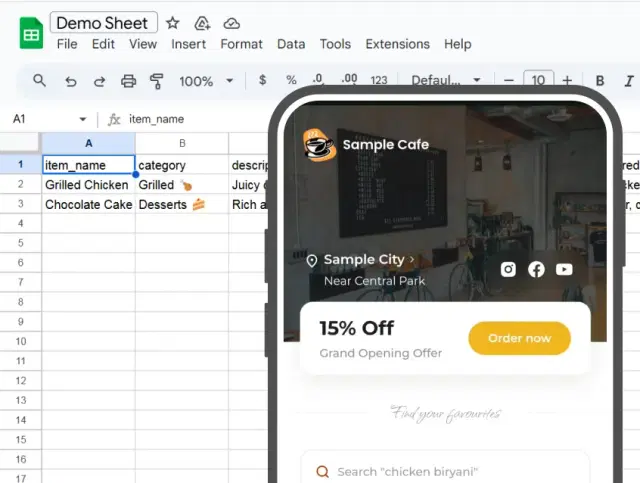Toggle bold formatting
Viewport: 640px width, 483px height.
tap(600, 81)
